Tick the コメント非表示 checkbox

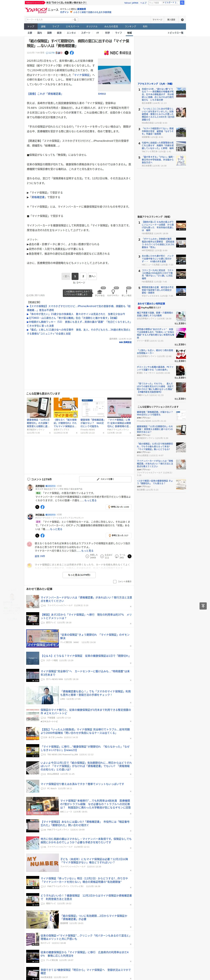[x=115, y=582]
